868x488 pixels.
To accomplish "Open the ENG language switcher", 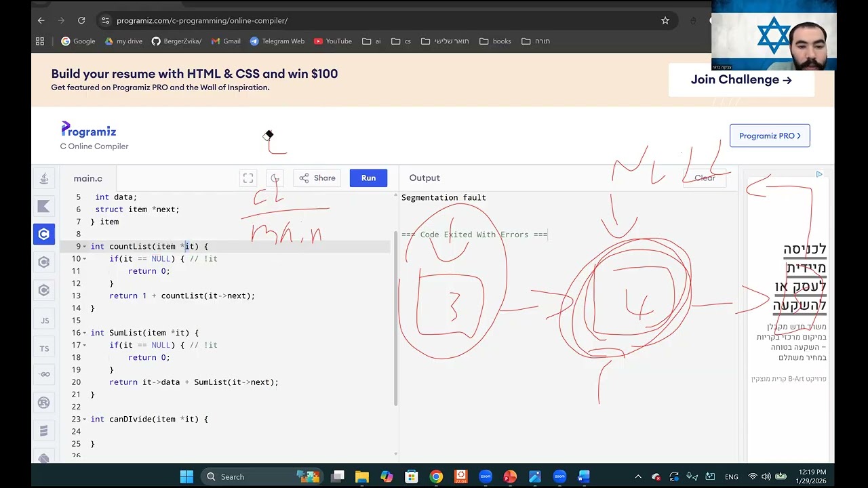I will click(x=732, y=476).
